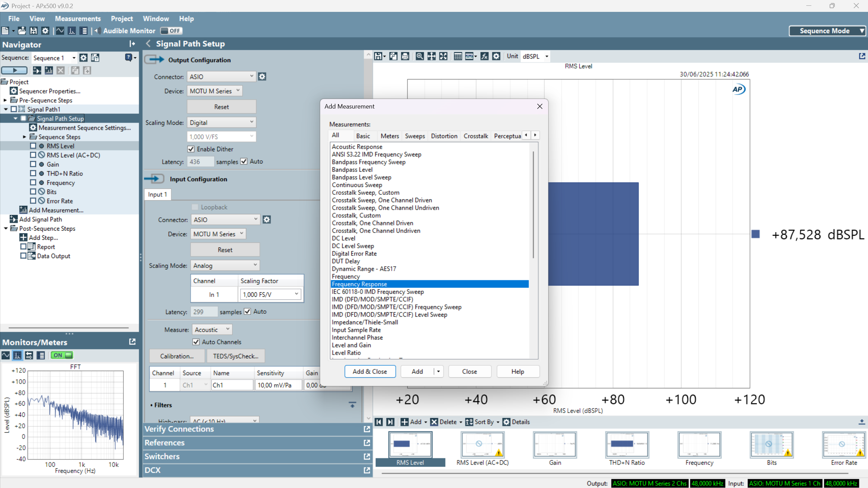Open input ASIO connector settings gear
Screen dimensions: 868x488
(267, 220)
